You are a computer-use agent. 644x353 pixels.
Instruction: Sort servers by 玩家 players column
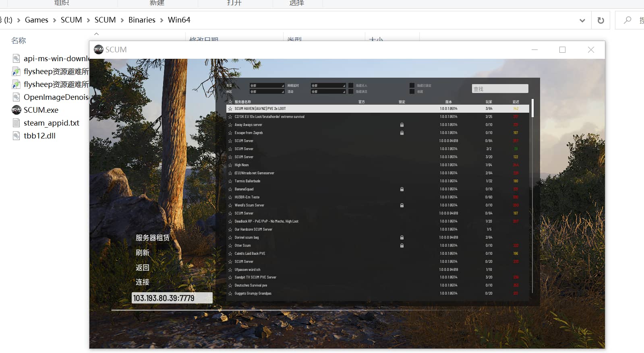pyautogui.click(x=489, y=102)
